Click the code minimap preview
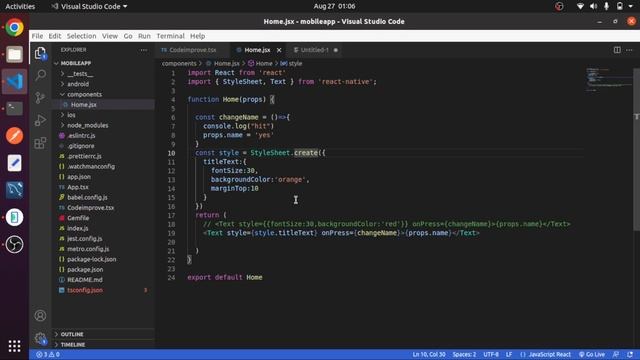Screen dimensions: 640x360 pos(608,80)
